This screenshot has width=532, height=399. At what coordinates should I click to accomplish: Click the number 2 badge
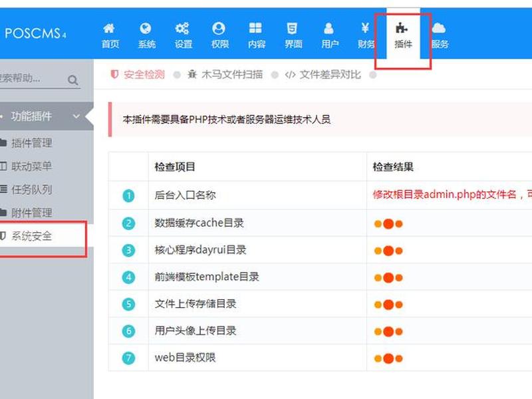click(x=128, y=223)
